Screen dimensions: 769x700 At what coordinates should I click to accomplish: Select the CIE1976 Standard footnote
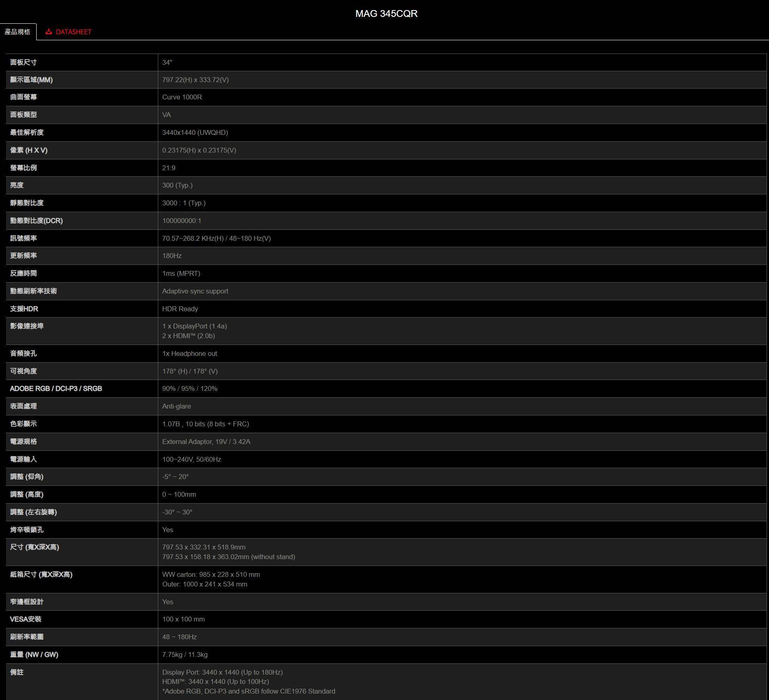248,691
